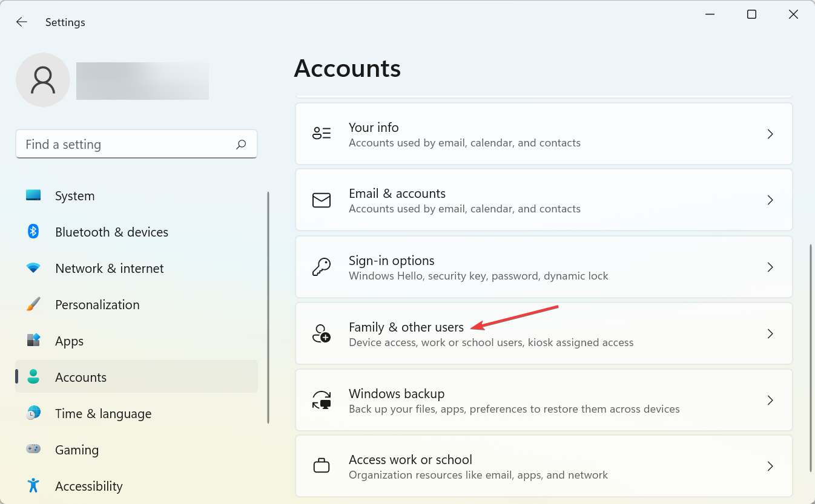Click 'Back up your files, apps' description

[514, 409]
